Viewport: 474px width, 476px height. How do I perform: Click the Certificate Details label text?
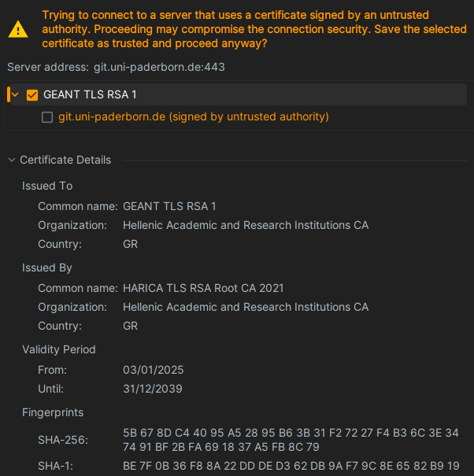click(x=65, y=160)
